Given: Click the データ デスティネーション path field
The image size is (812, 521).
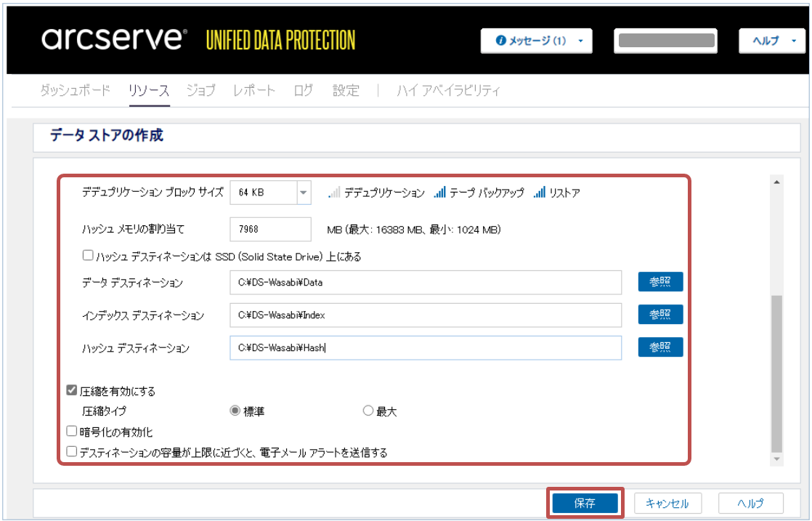Looking at the screenshot, I should click(x=426, y=282).
